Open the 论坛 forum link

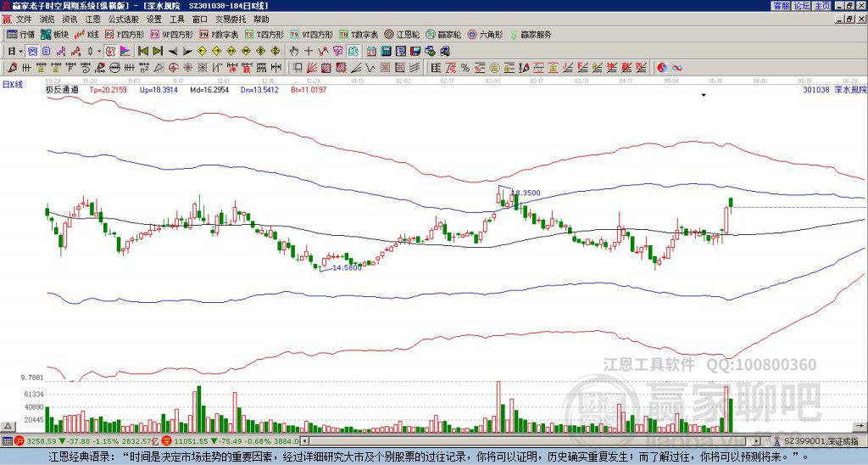pos(801,6)
